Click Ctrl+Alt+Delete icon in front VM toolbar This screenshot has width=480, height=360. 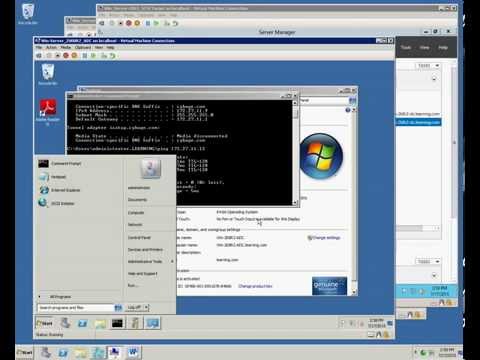point(39,56)
